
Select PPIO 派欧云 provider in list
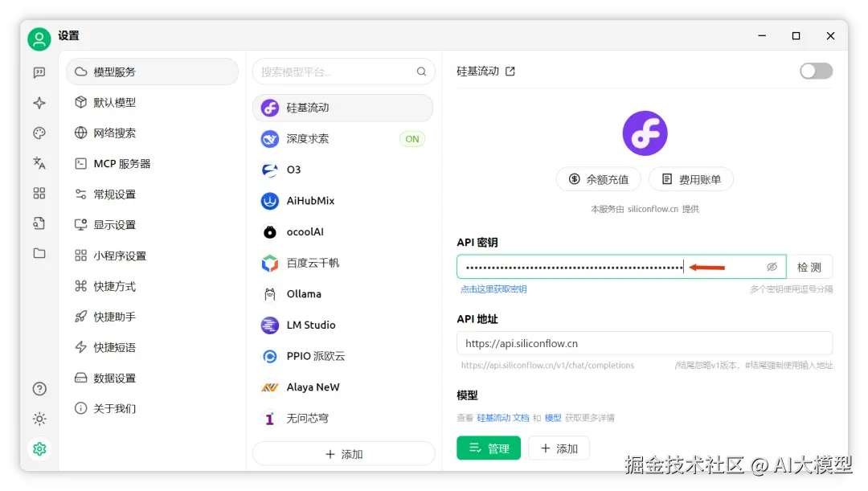(342, 356)
